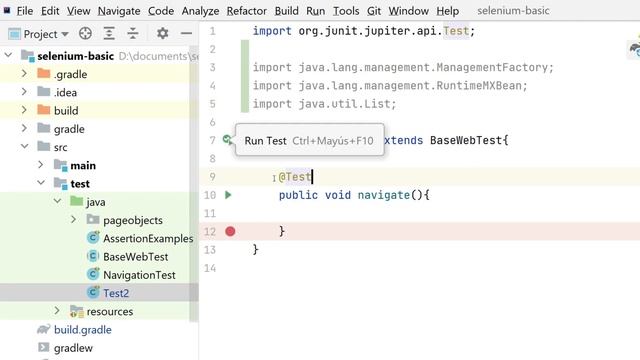The width and height of the screenshot is (640, 360).
Task: Click the org.junit.jupiter.api.Test import
Action: 364,31
